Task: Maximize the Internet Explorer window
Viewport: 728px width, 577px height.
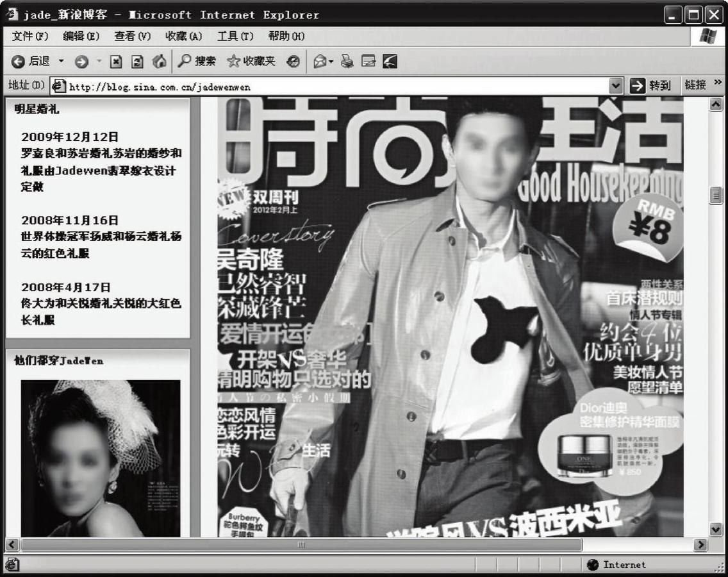Action: (x=693, y=15)
